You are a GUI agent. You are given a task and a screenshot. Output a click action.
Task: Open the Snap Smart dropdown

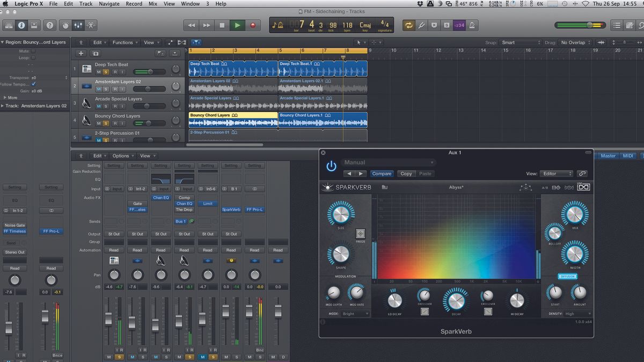click(x=519, y=42)
